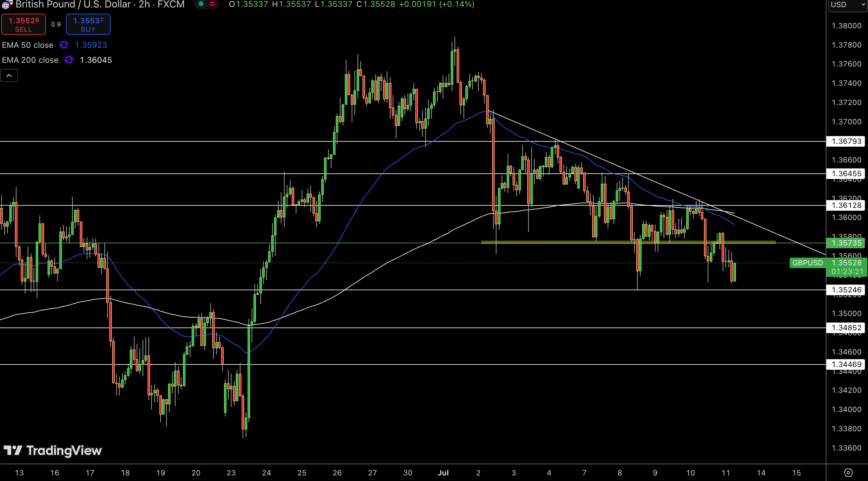Click the pink approximate data icon

(212, 4)
